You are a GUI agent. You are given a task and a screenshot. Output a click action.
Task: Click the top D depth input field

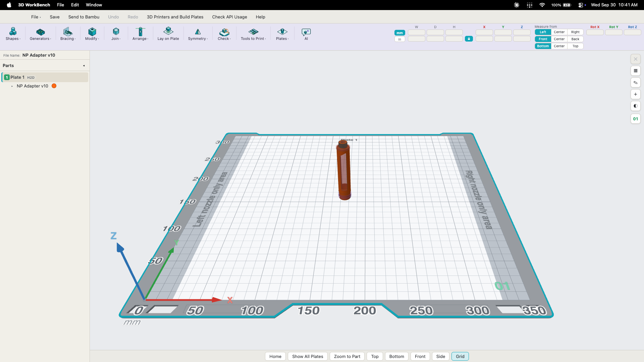coord(435,33)
